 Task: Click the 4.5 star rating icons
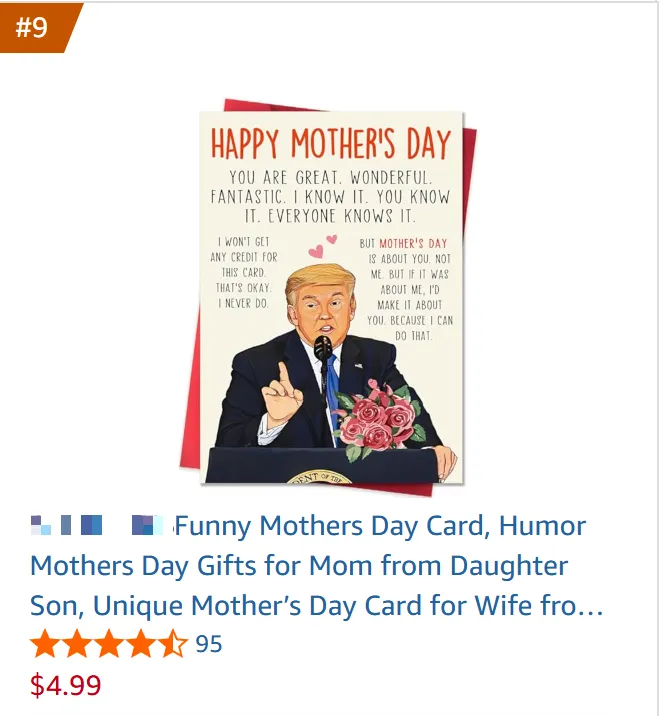(x=109, y=643)
